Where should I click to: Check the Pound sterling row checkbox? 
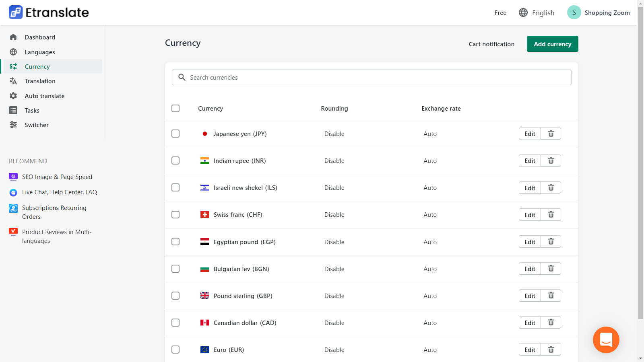click(175, 296)
